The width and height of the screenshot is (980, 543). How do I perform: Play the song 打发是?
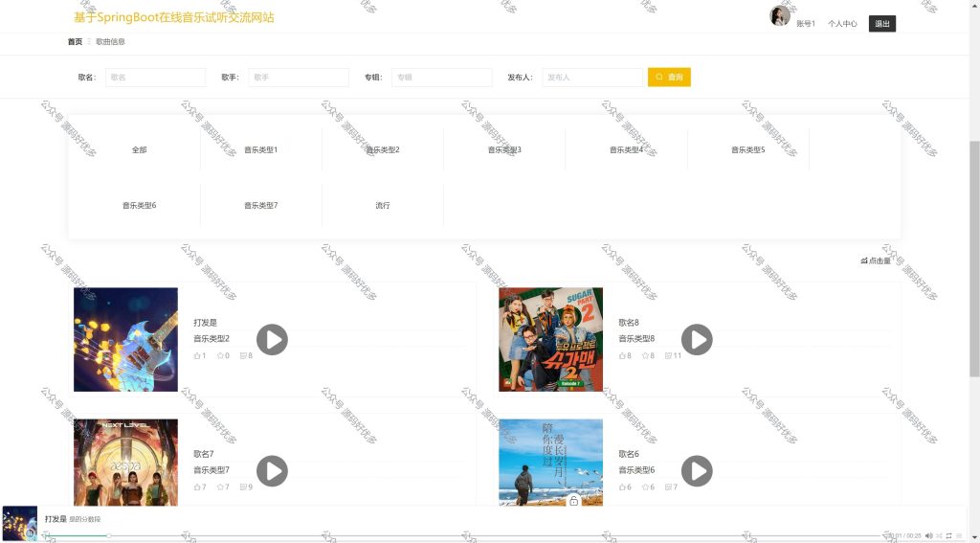coord(272,340)
